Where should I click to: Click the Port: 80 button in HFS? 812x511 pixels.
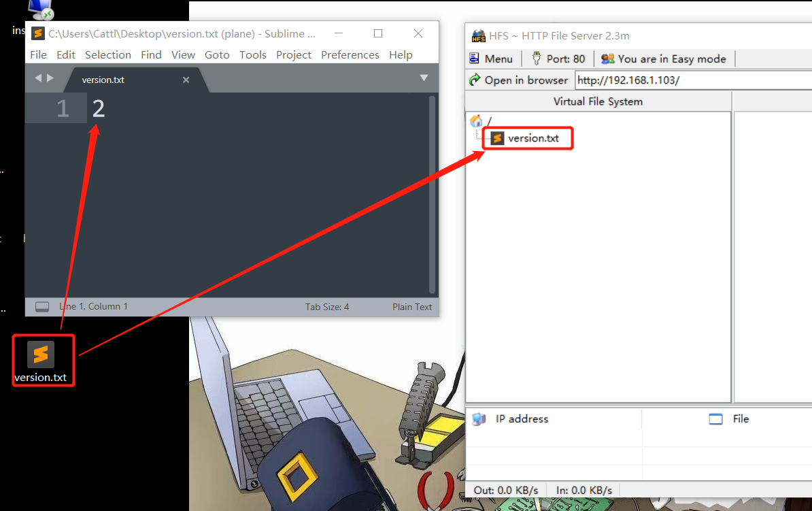pos(558,59)
